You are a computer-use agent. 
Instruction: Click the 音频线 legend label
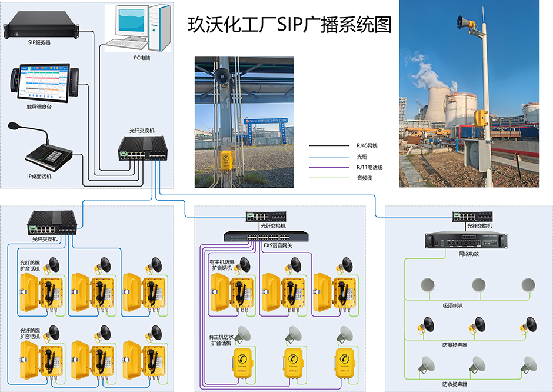pyautogui.click(x=364, y=178)
